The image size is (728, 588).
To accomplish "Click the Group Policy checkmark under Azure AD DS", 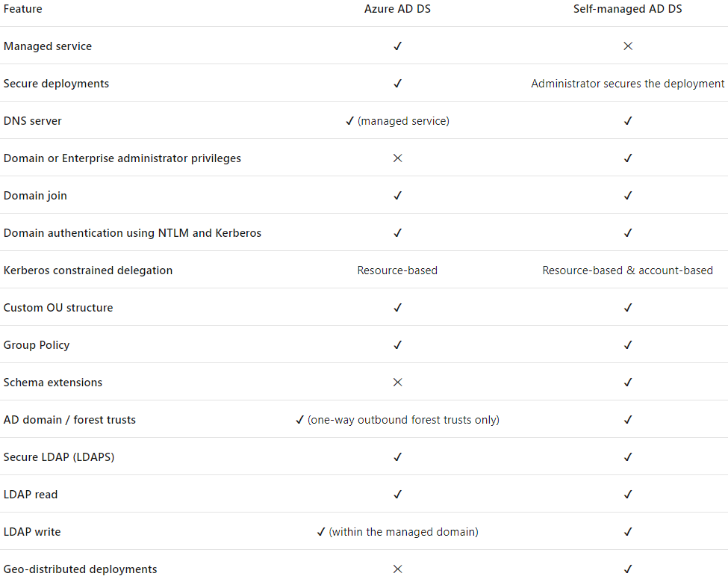I will (397, 345).
